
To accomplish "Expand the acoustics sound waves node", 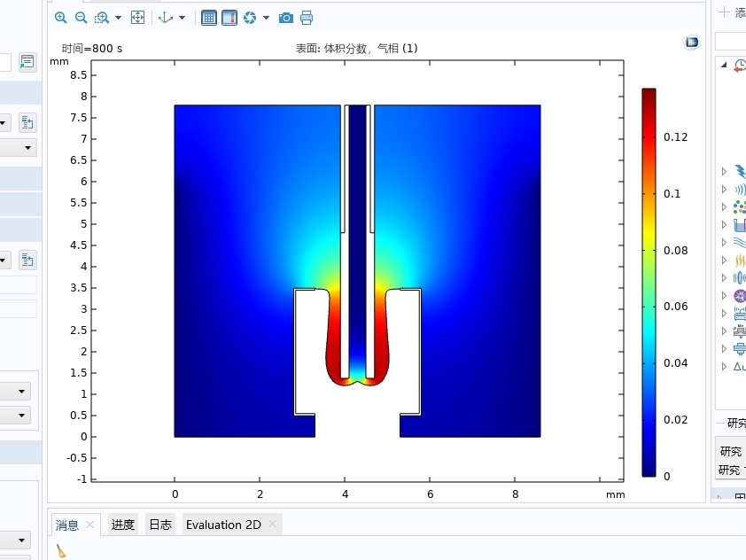I will coord(724,189).
